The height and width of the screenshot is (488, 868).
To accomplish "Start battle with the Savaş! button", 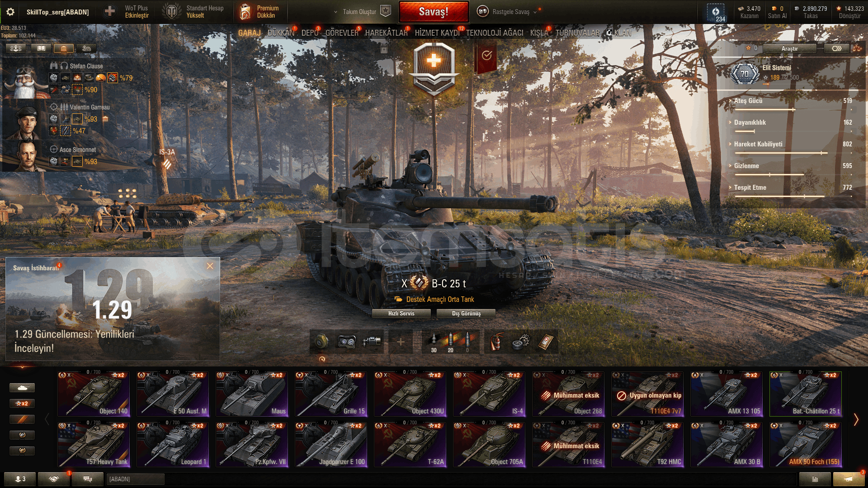I will tap(434, 12).
